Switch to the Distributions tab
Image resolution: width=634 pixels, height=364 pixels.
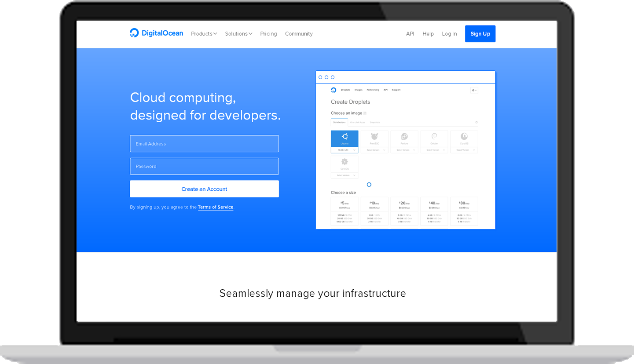[339, 122]
